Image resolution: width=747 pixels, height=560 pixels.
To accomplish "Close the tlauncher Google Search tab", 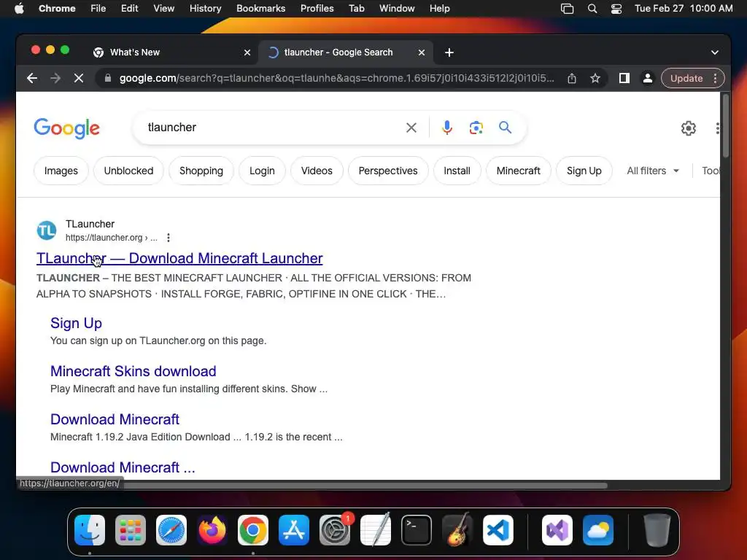I will tap(422, 52).
